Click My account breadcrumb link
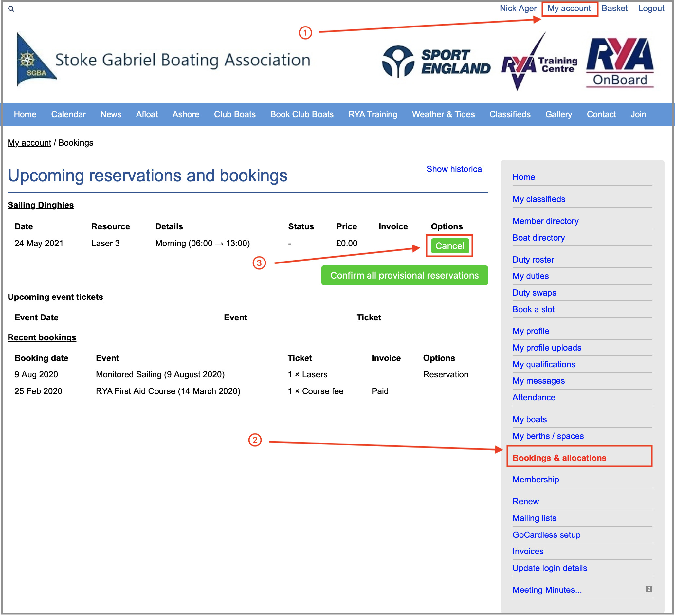 29,143
